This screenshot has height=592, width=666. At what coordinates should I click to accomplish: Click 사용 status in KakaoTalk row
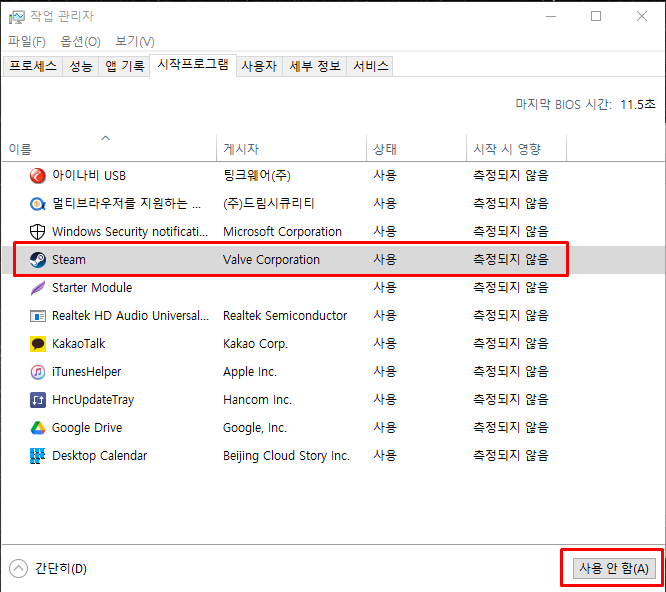pos(385,344)
